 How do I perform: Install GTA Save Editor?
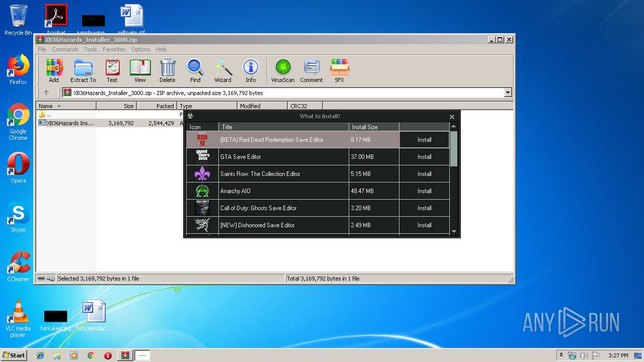(425, 157)
